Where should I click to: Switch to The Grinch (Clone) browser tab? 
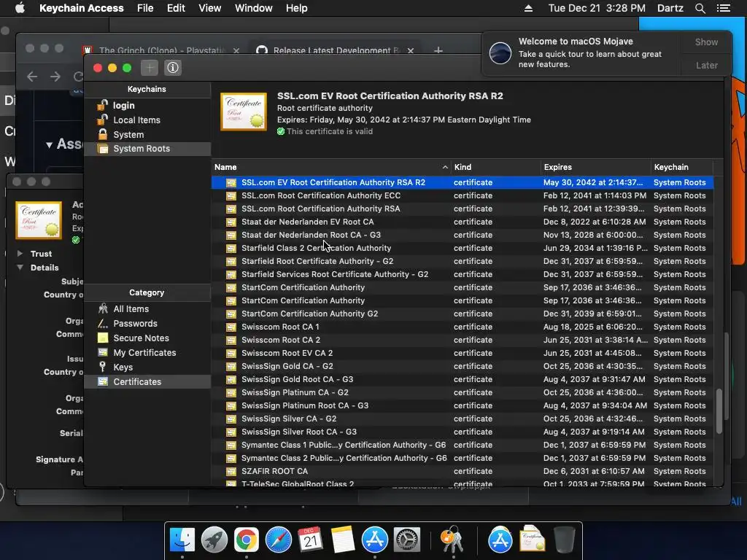162,50
